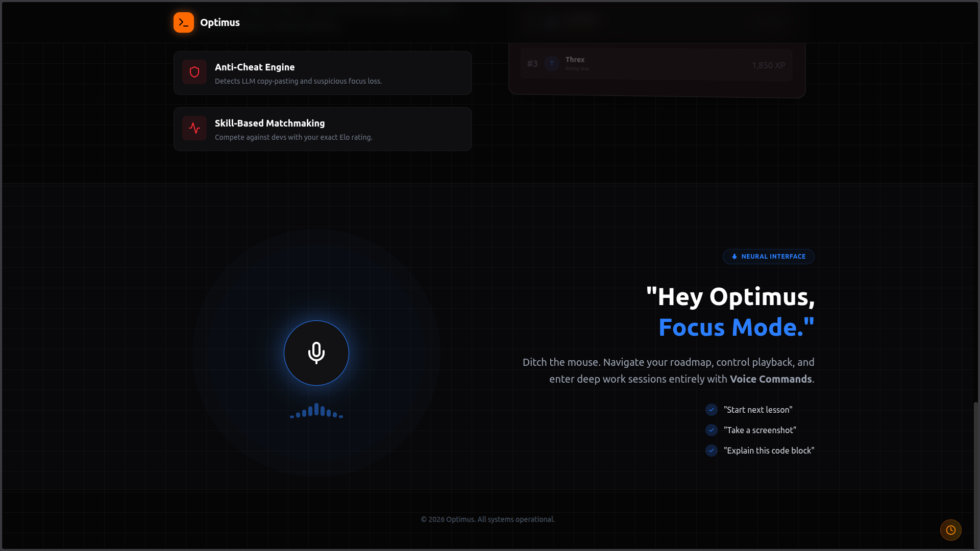Image resolution: width=980 pixels, height=551 pixels.
Task: Click the Skill-Based Matchmaking pulse icon
Action: coord(194,128)
